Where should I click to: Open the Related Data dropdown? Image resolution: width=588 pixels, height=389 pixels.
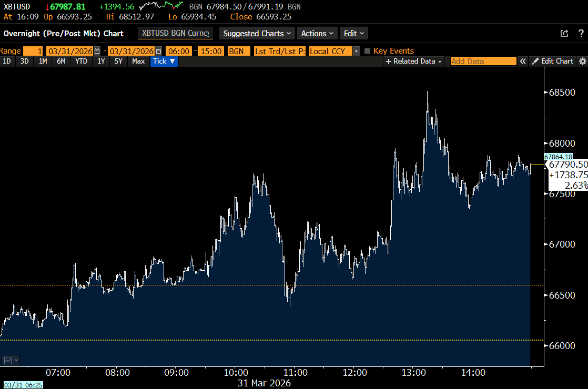pos(413,62)
